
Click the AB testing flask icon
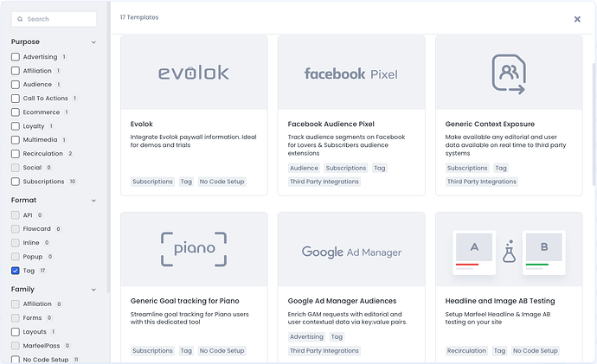509,252
